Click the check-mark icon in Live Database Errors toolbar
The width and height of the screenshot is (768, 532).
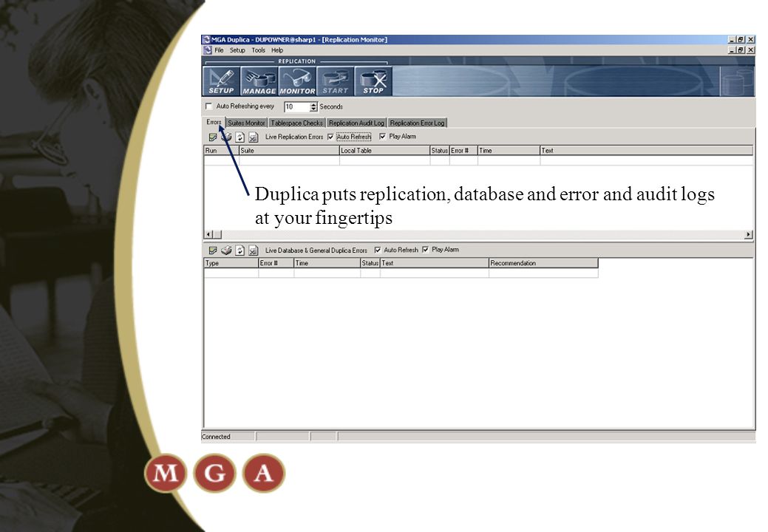(213, 250)
